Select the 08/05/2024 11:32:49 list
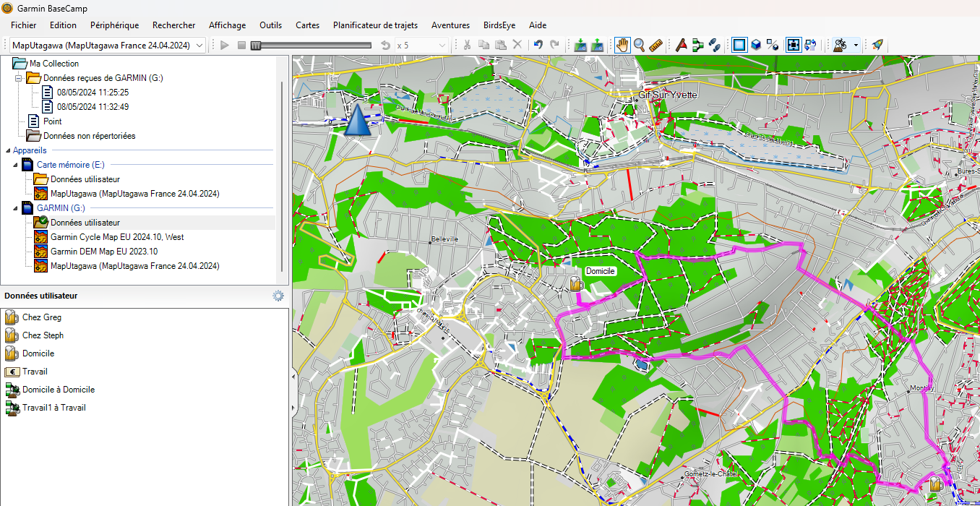980x506 pixels. (x=93, y=107)
